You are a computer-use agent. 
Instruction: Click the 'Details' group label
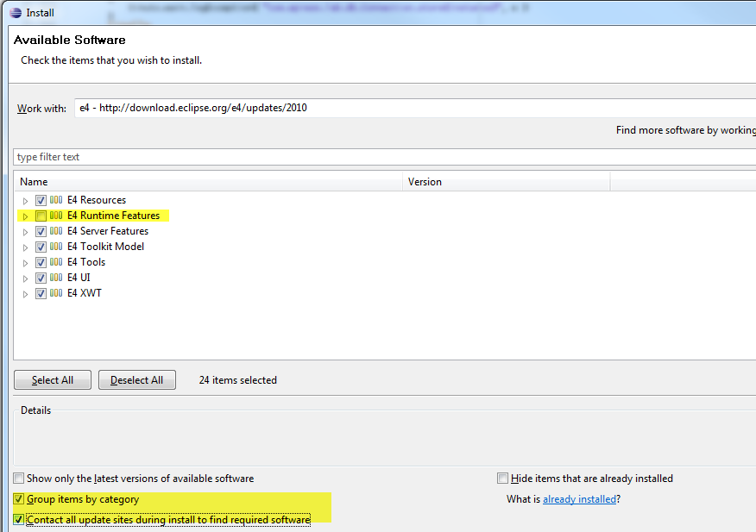pos(35,410)
